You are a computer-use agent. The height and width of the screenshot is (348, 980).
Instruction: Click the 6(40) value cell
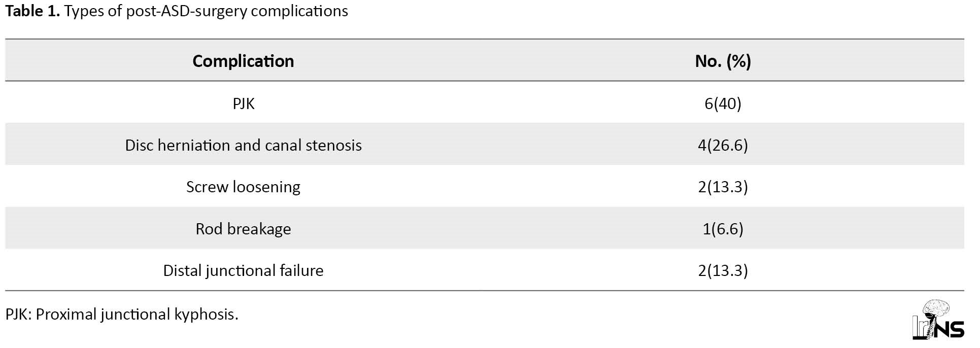[x=723, y=103]
